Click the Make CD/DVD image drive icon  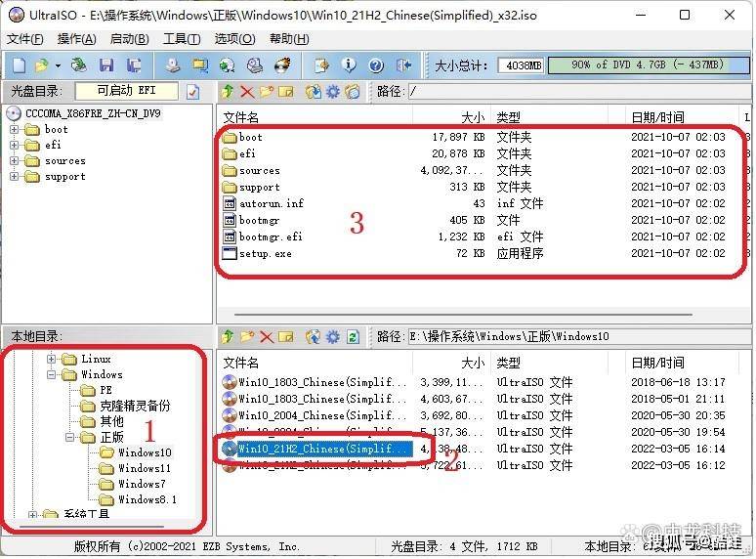[x=172, y=65]
